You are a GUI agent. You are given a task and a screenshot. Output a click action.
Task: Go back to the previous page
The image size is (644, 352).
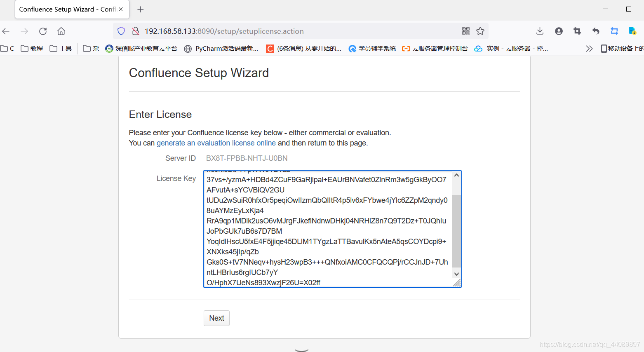pyautogui.click(x=6, y=31)
